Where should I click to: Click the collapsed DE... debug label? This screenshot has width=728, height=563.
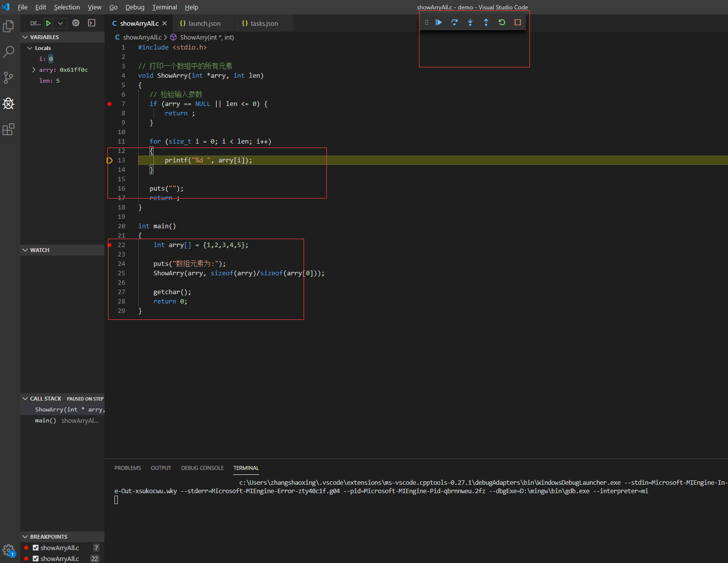tap(35, 23)
